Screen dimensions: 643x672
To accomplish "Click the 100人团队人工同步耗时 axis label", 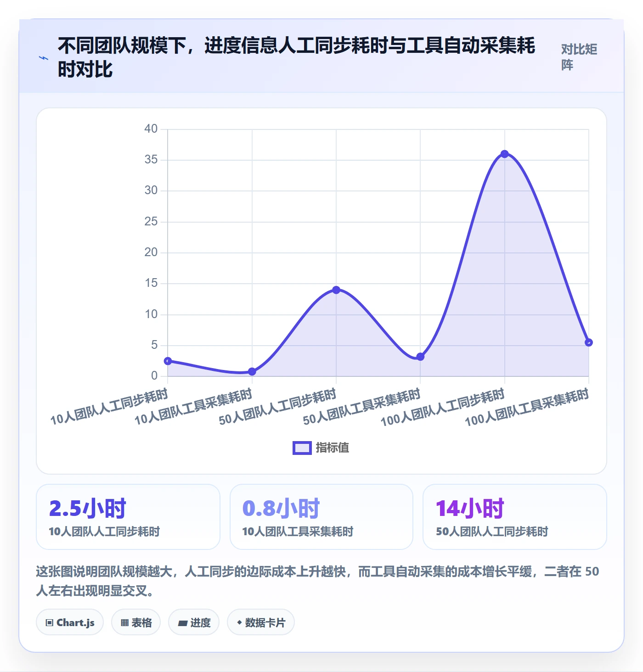I will [443, 407].
